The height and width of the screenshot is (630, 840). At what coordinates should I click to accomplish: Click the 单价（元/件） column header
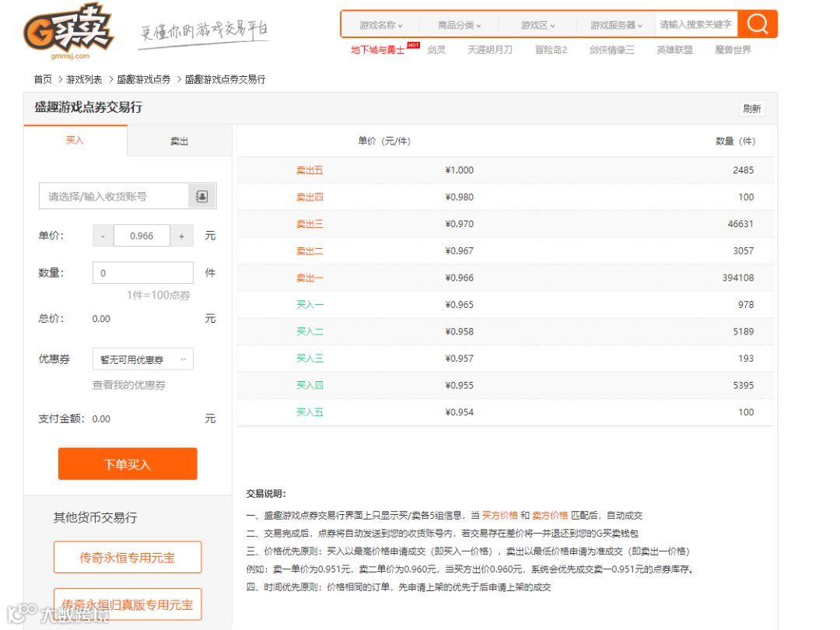[x=384, y=141]
